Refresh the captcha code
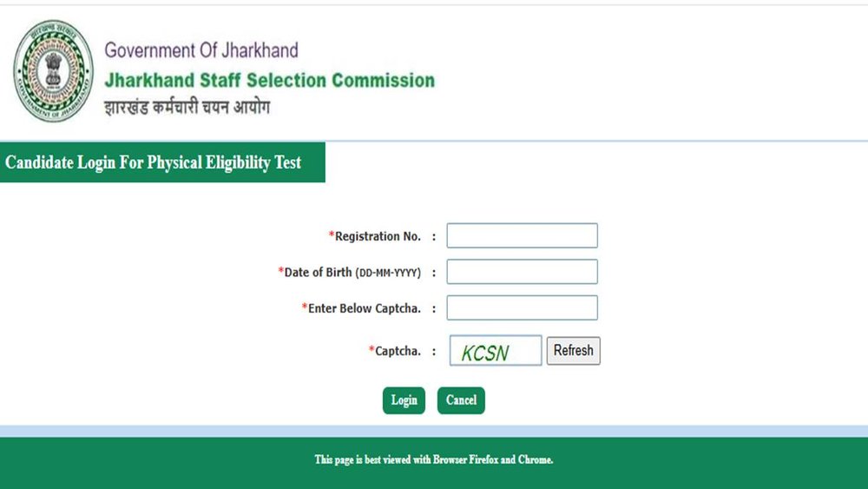The width and height of the screenshot is (868, 489). point(574,351)
